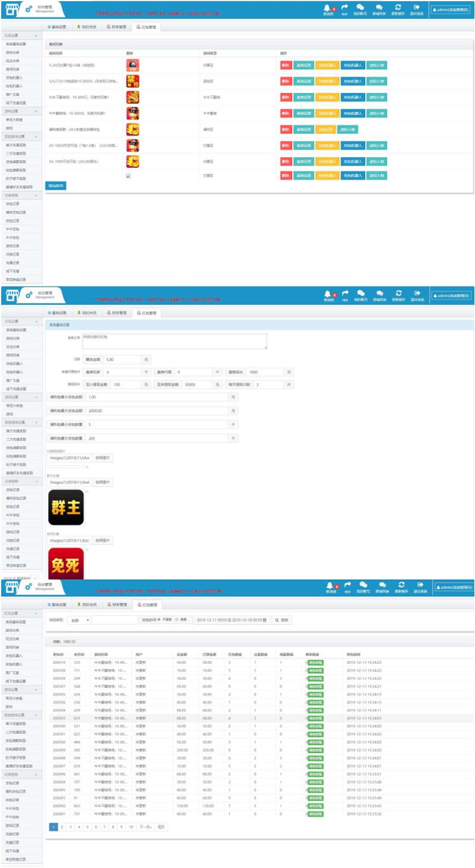Screen dimensions: 475x868
Task: Click the app share icon on the room list page
Action: [344, 8]
